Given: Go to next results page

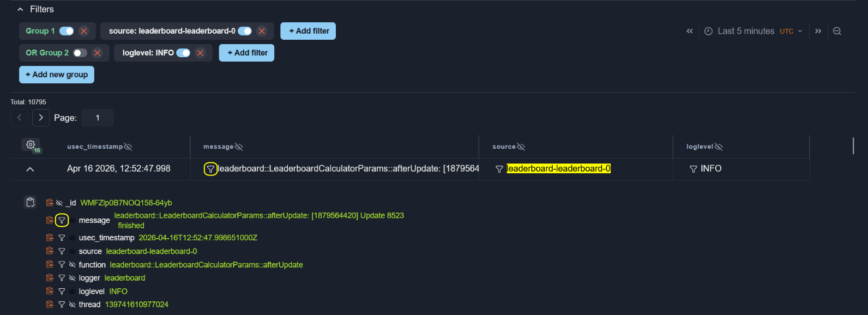Looking at the screenshot, I should pyautogui.click(x=41, y=118).
